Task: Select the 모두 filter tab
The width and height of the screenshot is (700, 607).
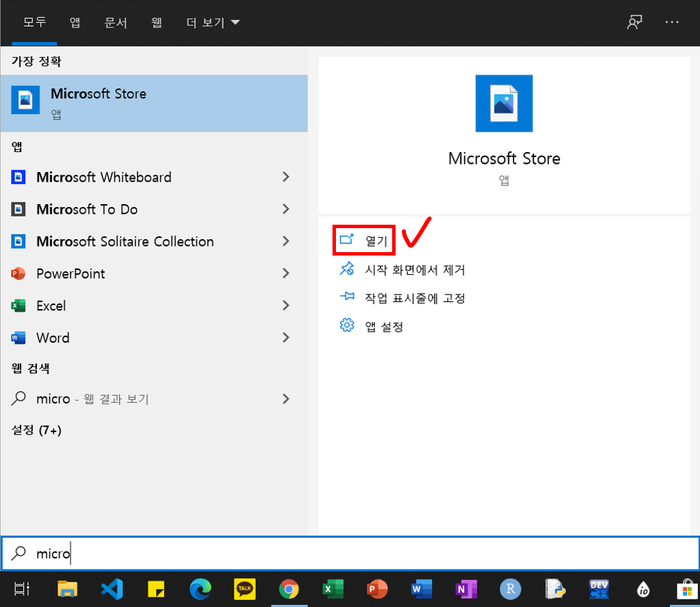Action: [34, 23]
